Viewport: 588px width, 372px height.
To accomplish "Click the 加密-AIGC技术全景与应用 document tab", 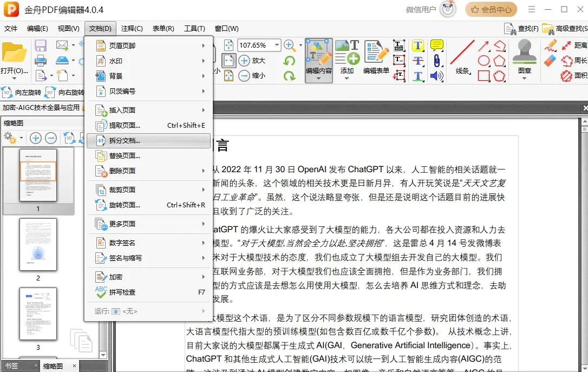I will click(41, 108).
